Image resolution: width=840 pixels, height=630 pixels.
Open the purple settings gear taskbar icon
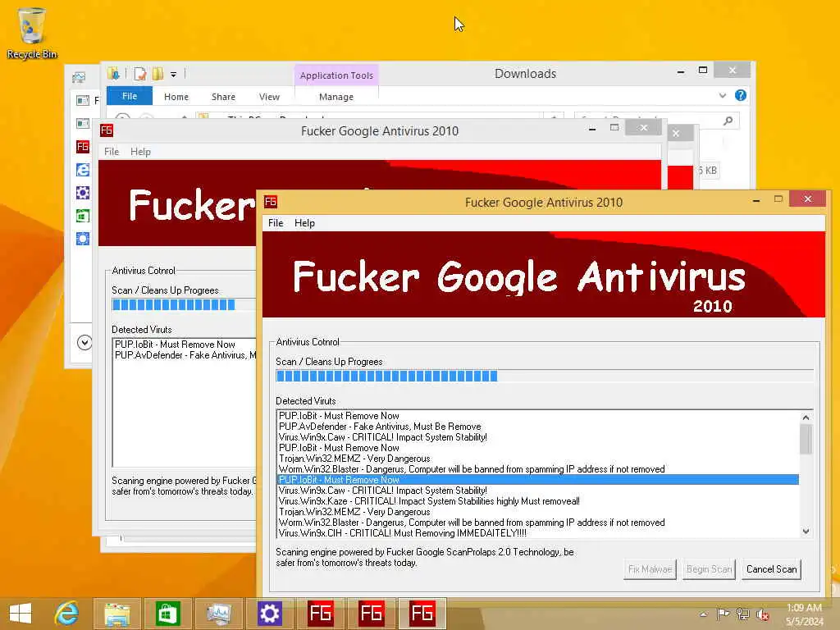click(x=269, y=614)
